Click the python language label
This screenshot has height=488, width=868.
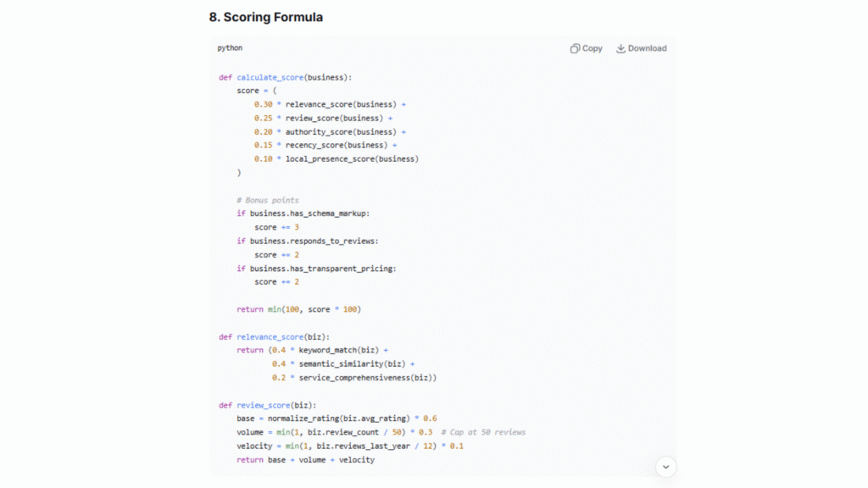(x=230, y=48)
